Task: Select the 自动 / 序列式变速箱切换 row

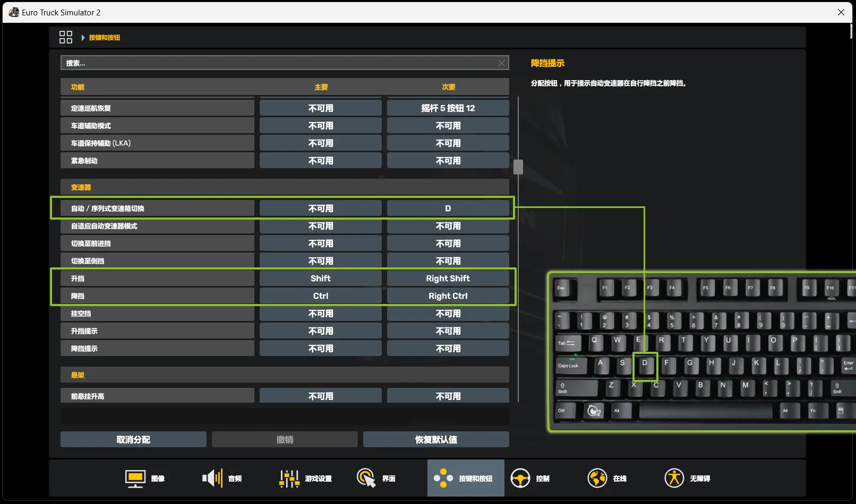Action: coord(157,208)
